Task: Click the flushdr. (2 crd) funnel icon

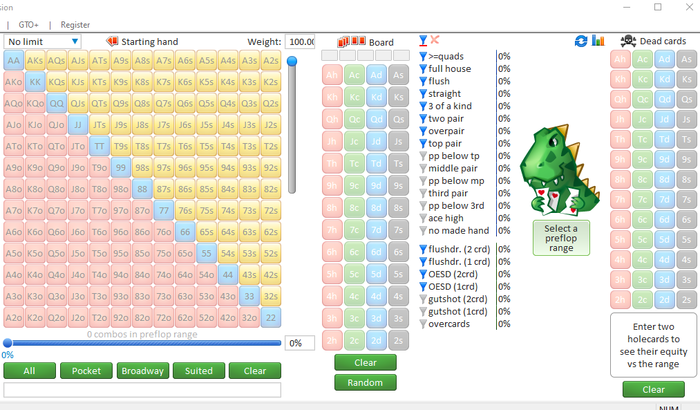Action: [423, 249]
